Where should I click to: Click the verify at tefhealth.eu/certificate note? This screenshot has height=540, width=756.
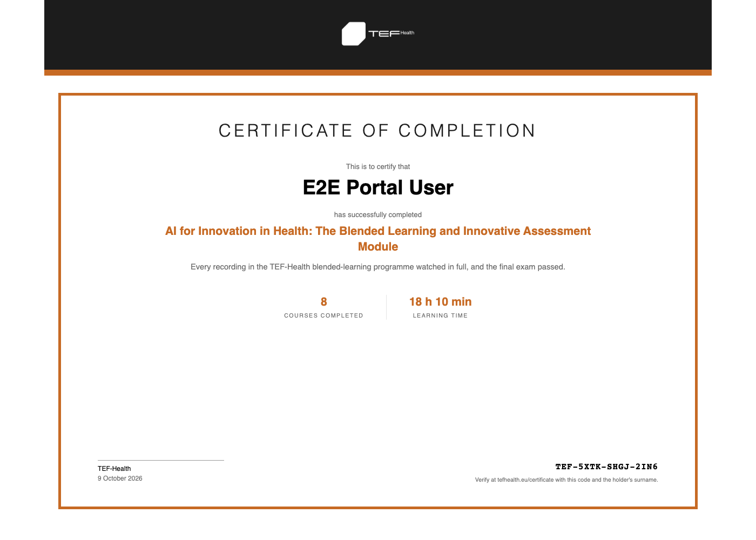coord(566,480)
